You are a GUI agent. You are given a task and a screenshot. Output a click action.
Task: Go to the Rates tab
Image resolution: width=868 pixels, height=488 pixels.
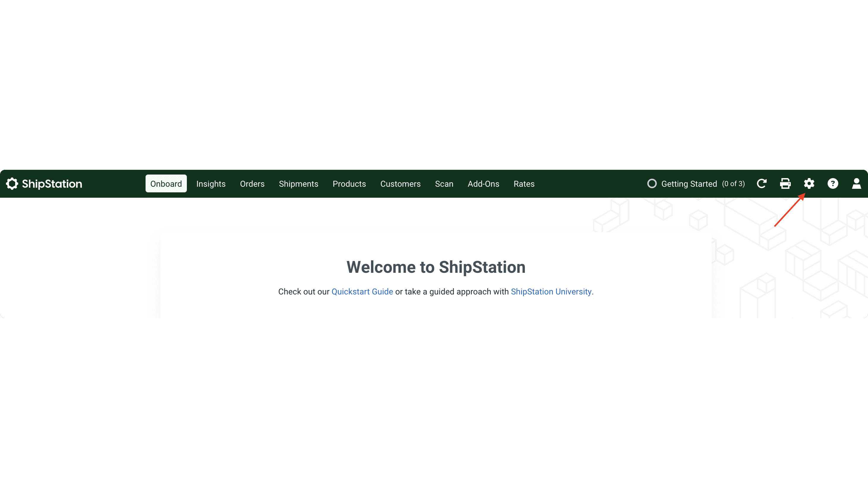coord(524,184)
